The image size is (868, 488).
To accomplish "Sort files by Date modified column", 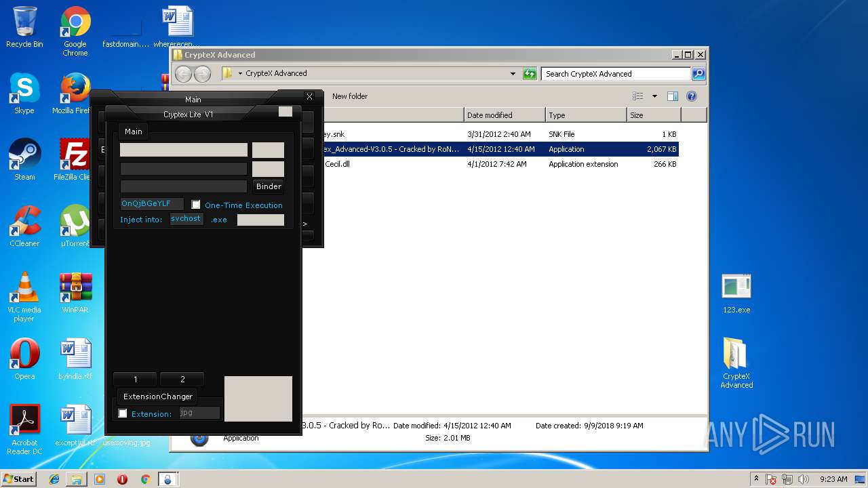I will click(x=505, y=115).
